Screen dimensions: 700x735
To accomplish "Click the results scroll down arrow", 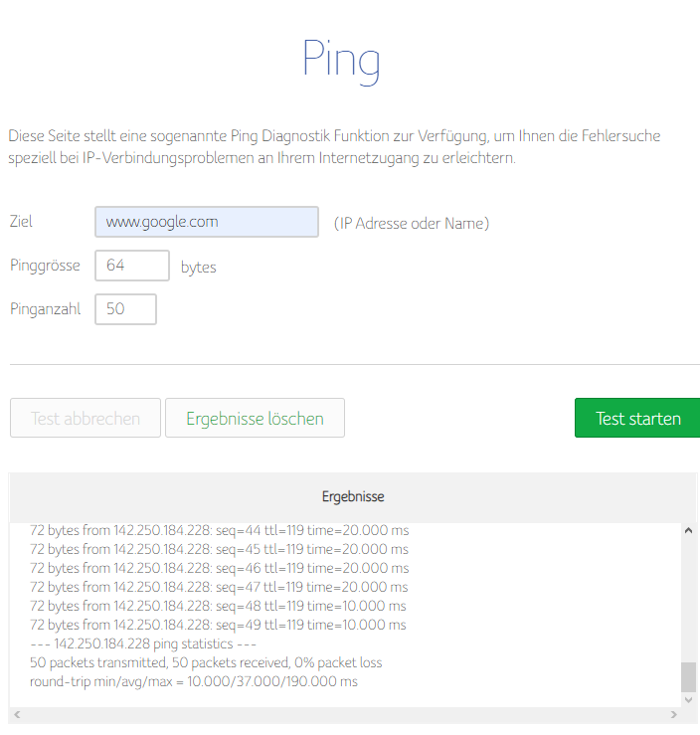I will [x=688, y=698].
